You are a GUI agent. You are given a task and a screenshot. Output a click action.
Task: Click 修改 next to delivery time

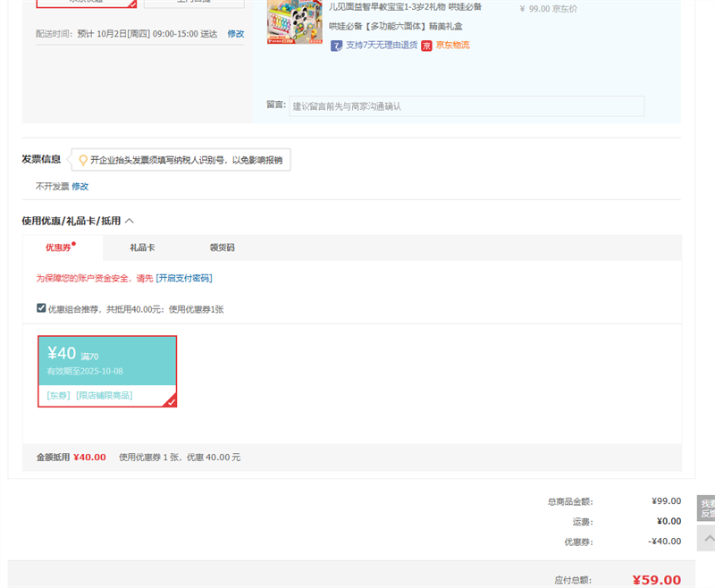coord(235,34)
